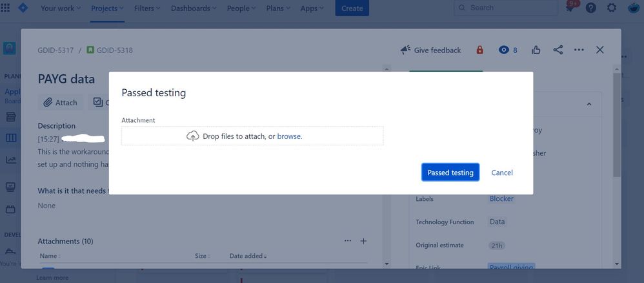
Task: Click the description scroll down arrow
Action: [x=387, y=264]
